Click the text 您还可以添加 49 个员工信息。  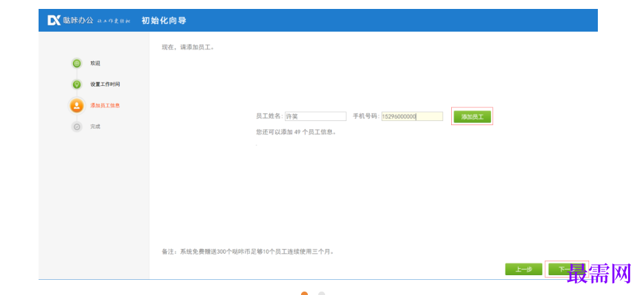pyautogui.click(x=296, y=132)
